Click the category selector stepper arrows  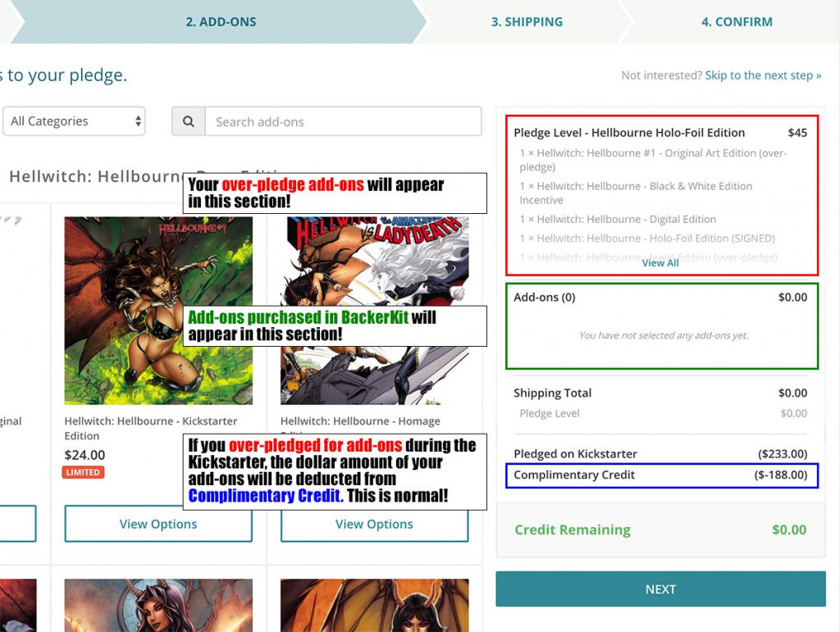(x=136, y=120)
